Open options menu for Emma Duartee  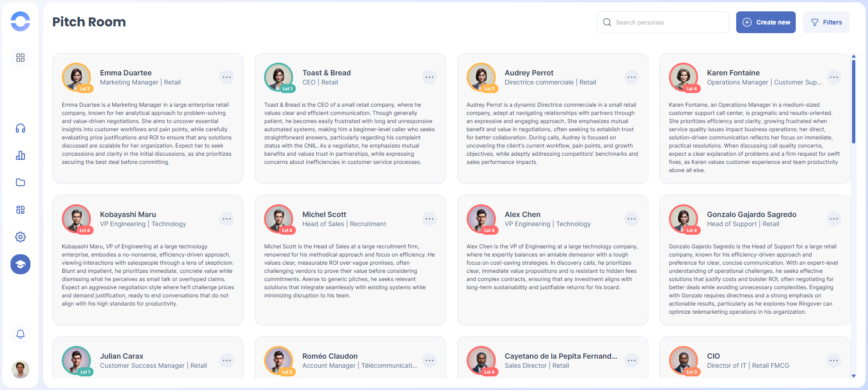pyautogui.click(x=227, y=77)
